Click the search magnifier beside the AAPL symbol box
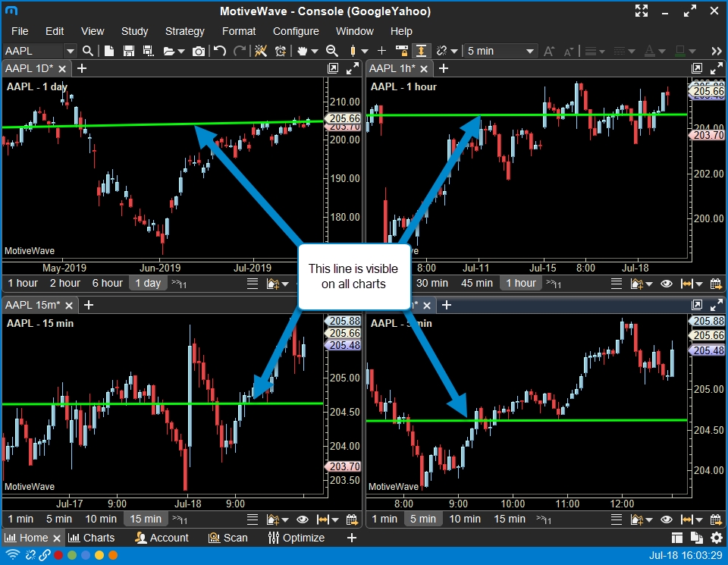 [x=88, y=51]
